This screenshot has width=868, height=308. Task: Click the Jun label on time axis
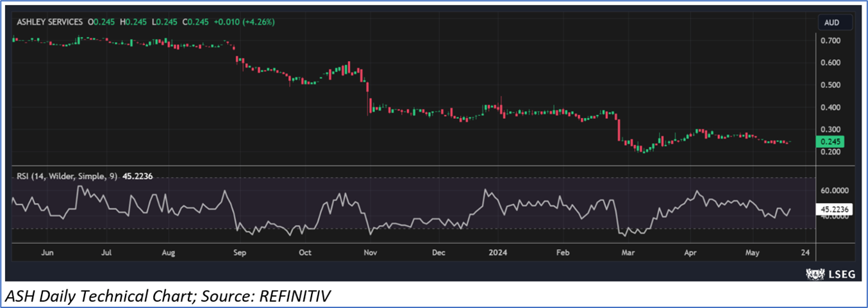[47, 253]
